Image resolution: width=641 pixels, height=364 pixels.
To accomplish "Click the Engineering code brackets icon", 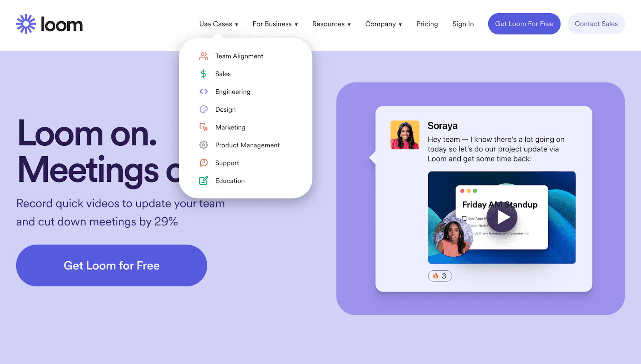I will tap(204, 92).
